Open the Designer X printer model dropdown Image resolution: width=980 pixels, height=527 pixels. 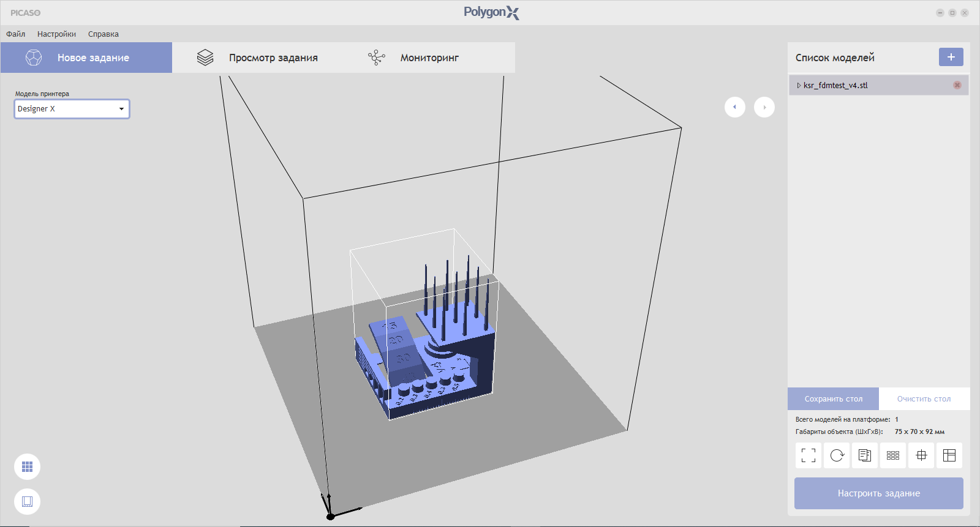pos(72,109)
